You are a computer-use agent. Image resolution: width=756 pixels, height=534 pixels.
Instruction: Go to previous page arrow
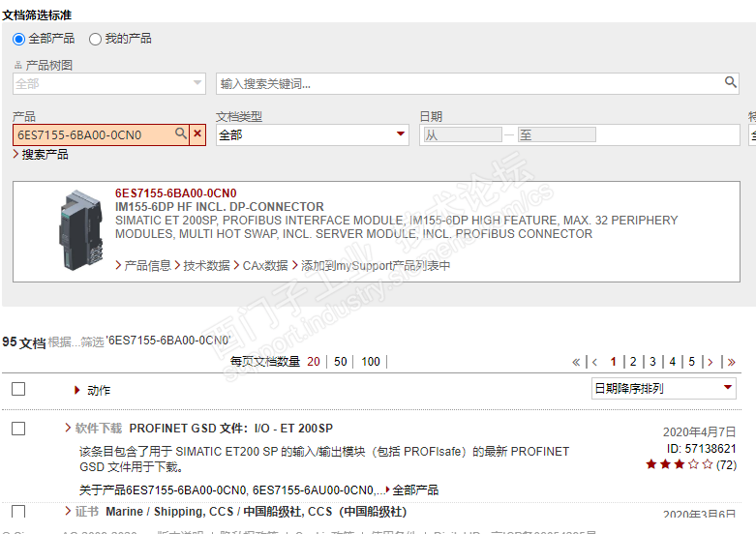(x=595, y=362)
